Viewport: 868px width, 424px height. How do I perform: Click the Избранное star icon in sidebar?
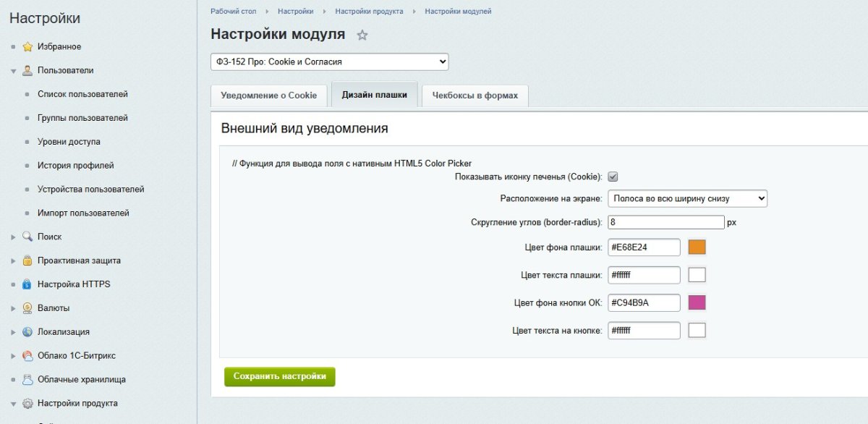[27, 47]
